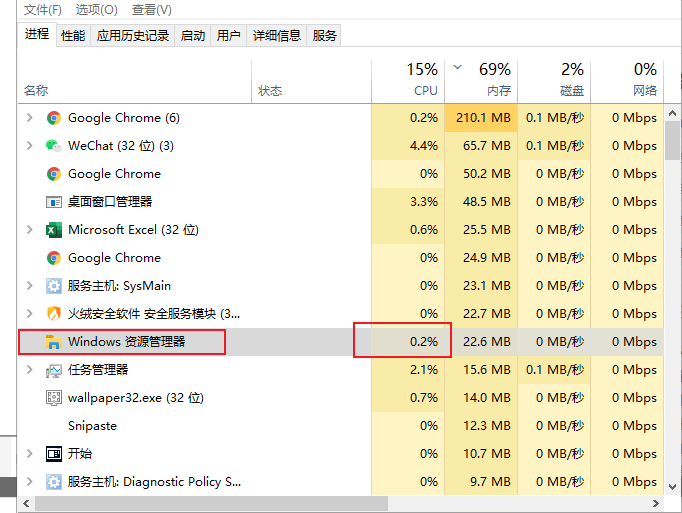The height and width of the screenshot is (513, 682).
Task: Open the 查看(V) menu
Action: coord(152,10)
